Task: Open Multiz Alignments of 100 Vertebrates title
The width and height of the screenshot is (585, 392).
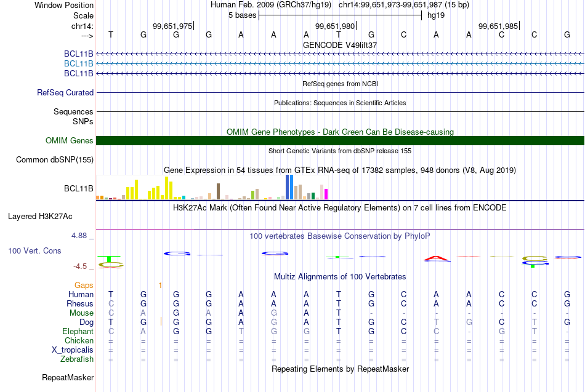Action: (340, 277)
